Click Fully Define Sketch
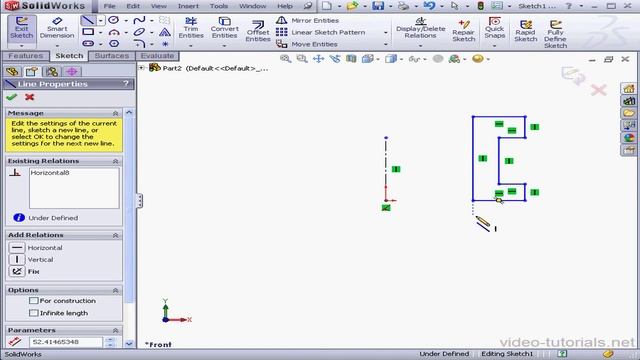Screen dimensions: 640x360 pos(555,34)
